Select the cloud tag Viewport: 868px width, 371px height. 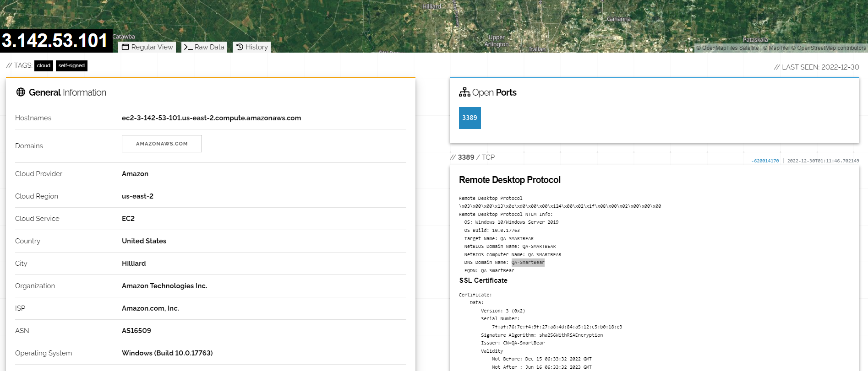tap(44, 66)
